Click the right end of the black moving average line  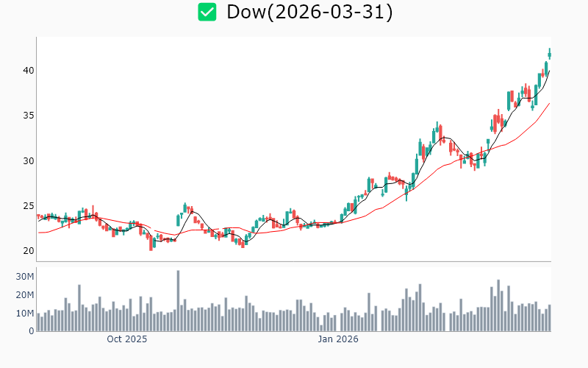pyautogui.click(x=549, y=71)
